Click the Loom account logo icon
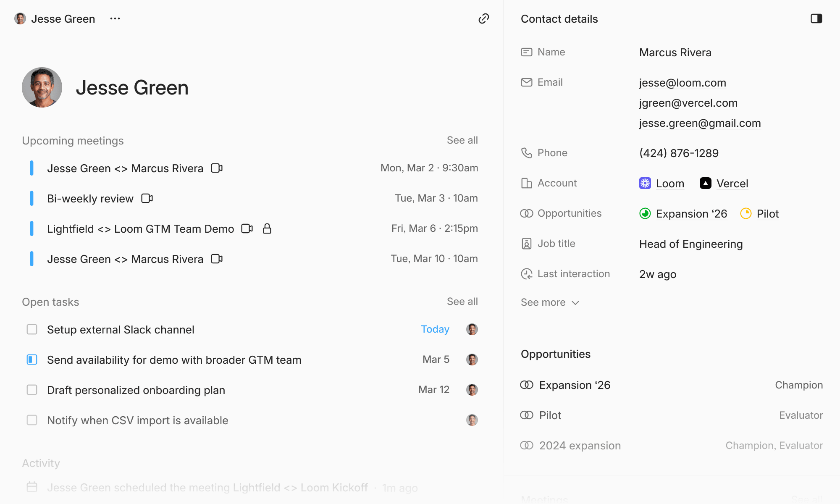 click(645, 183)
